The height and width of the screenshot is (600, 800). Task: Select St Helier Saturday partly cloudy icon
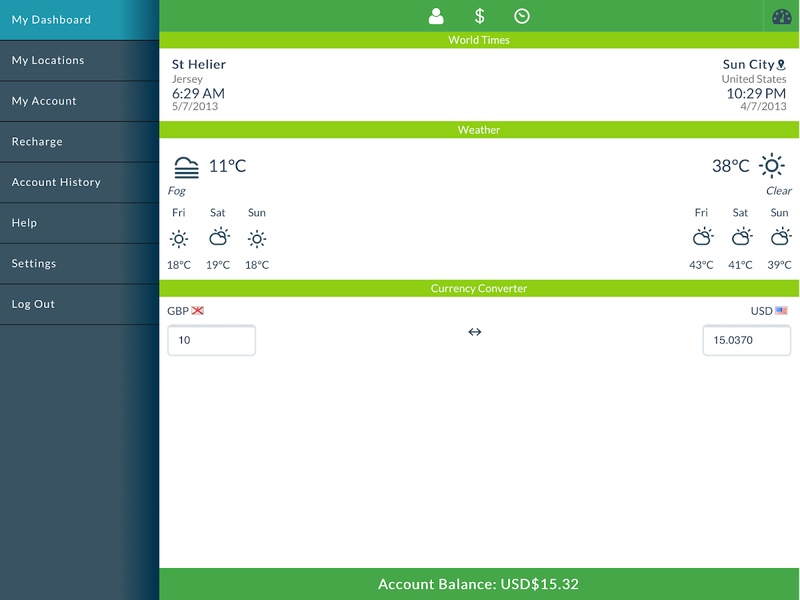pyautogui.click(x=219, y=237)
